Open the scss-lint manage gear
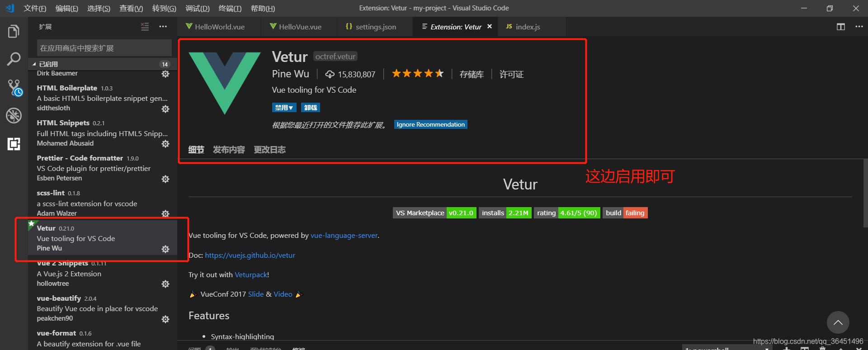This screenshot has height=350, width=868. [165, 213]
